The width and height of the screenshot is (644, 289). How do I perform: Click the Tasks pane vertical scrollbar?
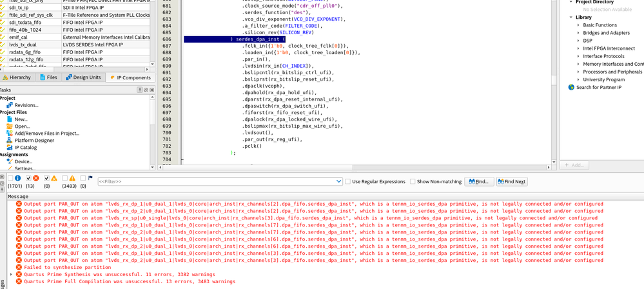153,132
